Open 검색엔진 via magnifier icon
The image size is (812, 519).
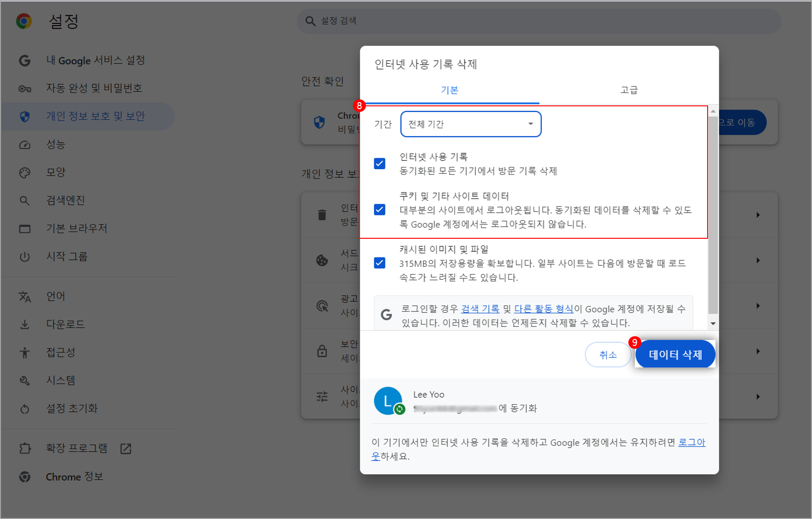tap(24, 200)
